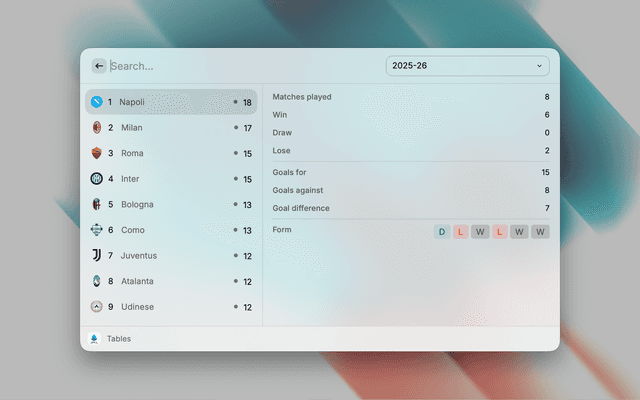Open the 2025-26 season dropdown

(466, 66)
